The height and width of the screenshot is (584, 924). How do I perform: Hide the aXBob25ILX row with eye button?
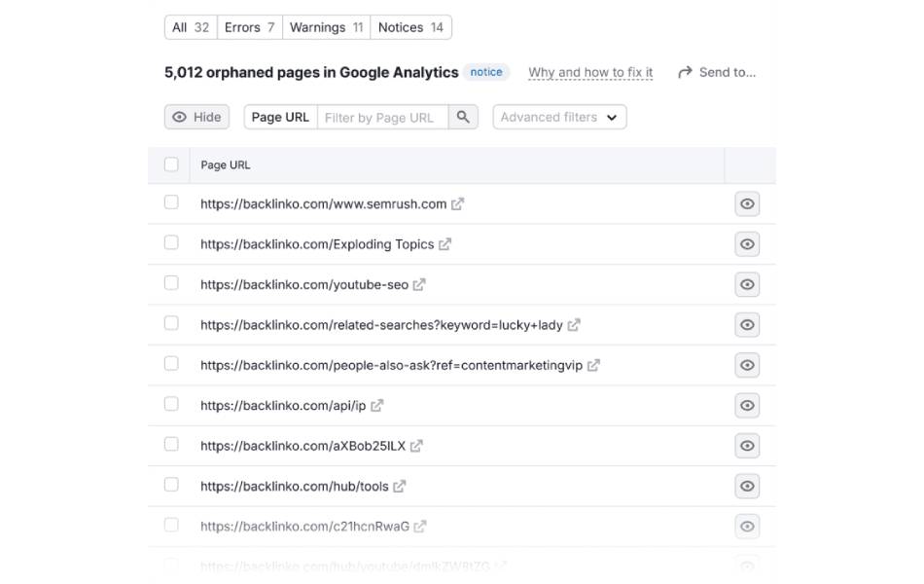tap(747, 446)
